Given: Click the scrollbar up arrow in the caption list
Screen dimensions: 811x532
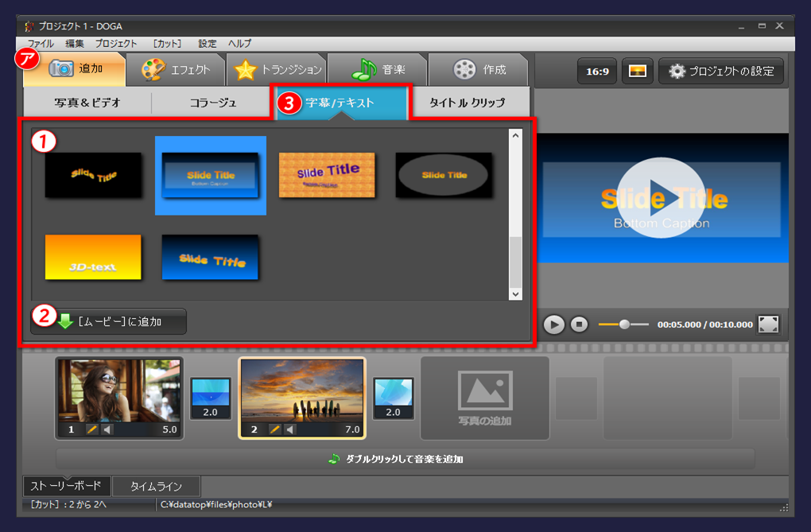Looking at the screenshot, I should point(515,136).
